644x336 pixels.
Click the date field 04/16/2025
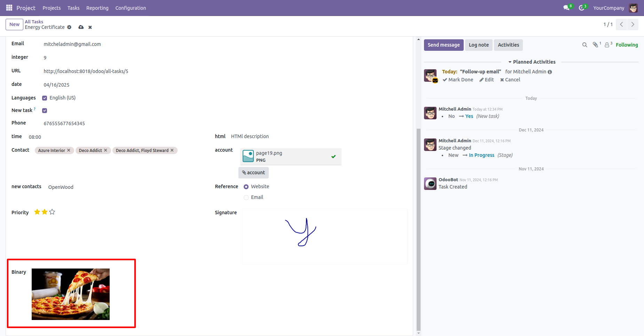[x=56, y=85]
